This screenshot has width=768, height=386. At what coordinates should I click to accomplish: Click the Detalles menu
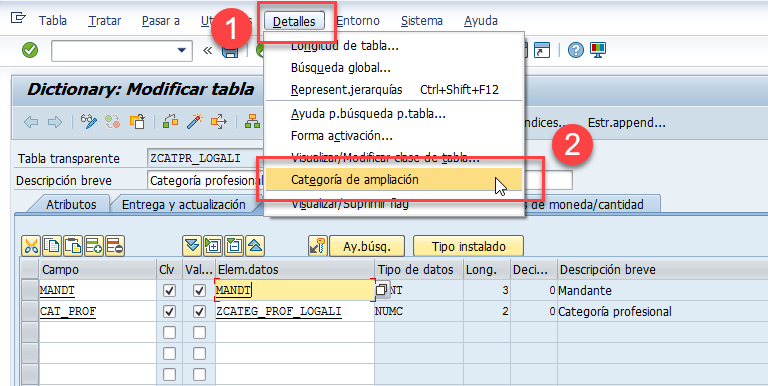294,21
